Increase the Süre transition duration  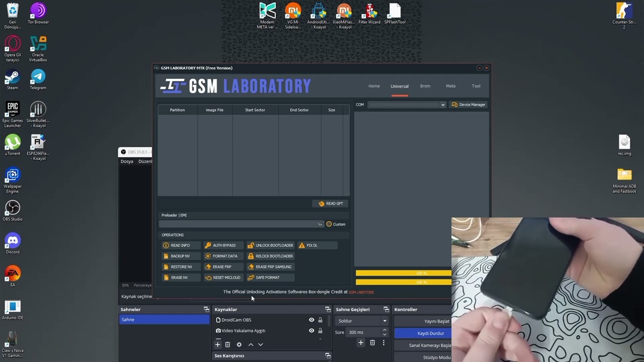click(384, 330)
